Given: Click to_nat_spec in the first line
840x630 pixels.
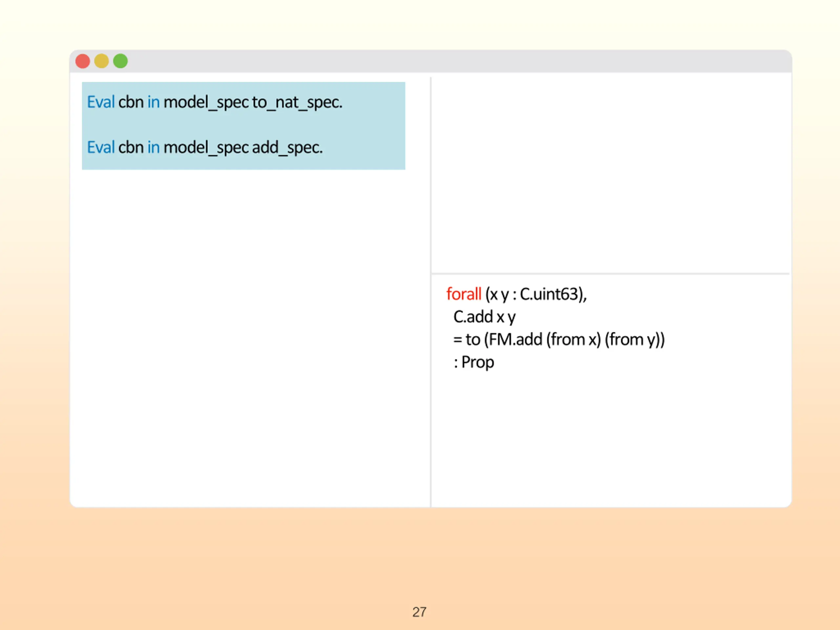Looking at the screenshot, I should [x=297, y=102].
